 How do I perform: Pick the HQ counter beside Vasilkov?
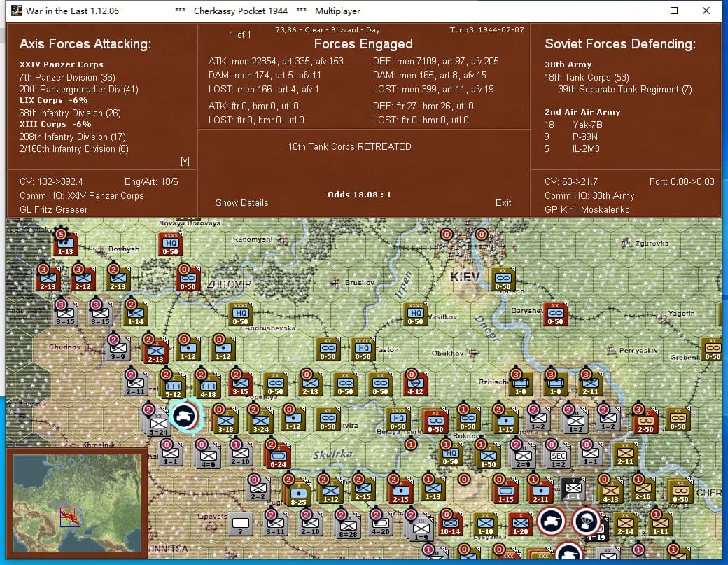pos(416,316)
